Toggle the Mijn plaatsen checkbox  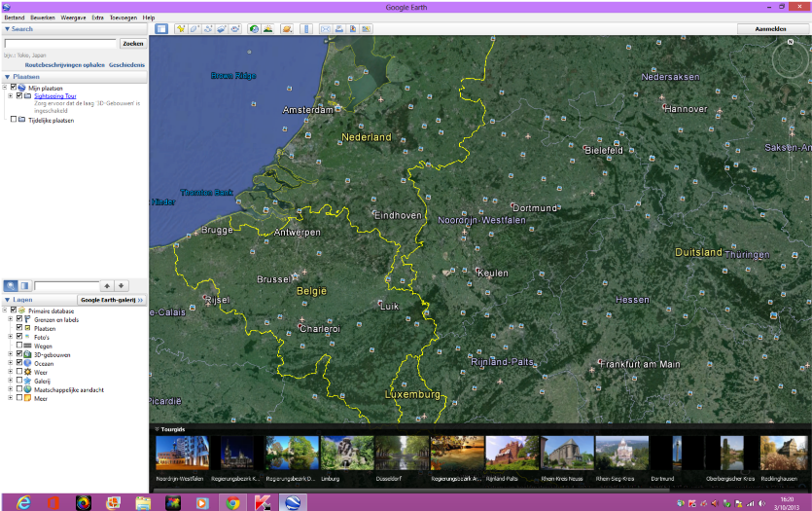point(14,88)
